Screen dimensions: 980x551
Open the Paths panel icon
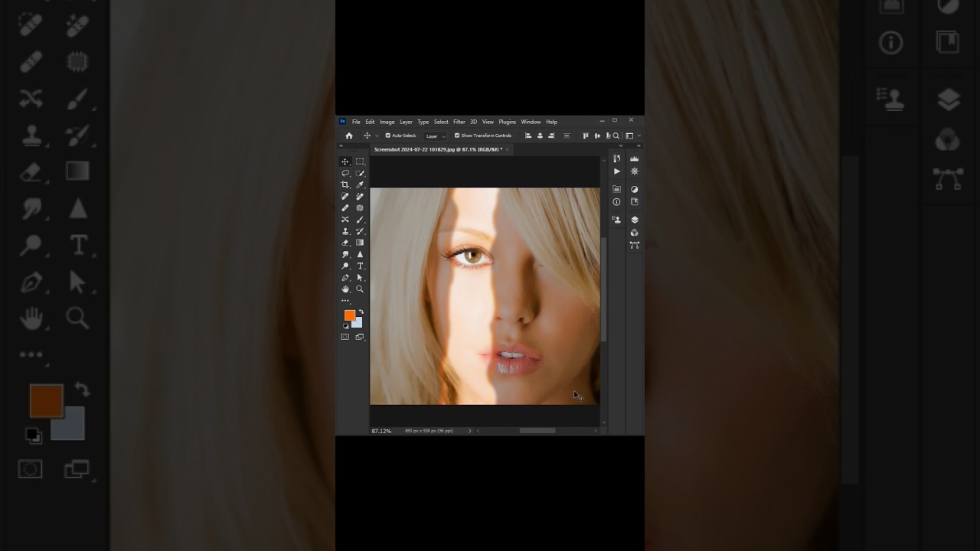point(635,245)
